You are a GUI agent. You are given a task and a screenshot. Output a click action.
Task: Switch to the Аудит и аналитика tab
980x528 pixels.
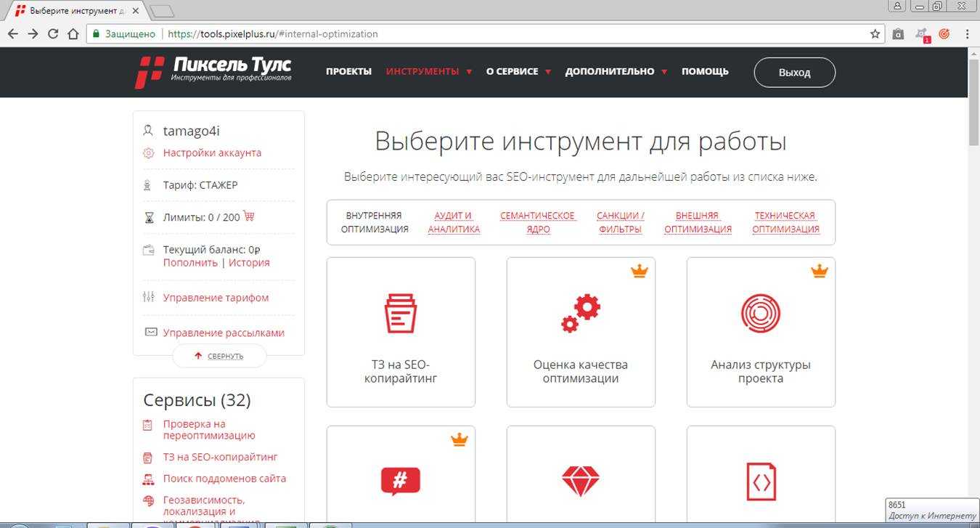454,222
